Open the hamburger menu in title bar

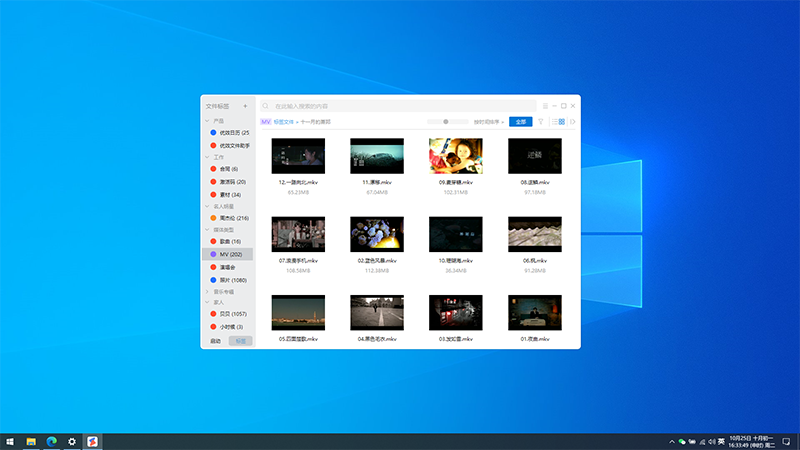click(545, 106)
